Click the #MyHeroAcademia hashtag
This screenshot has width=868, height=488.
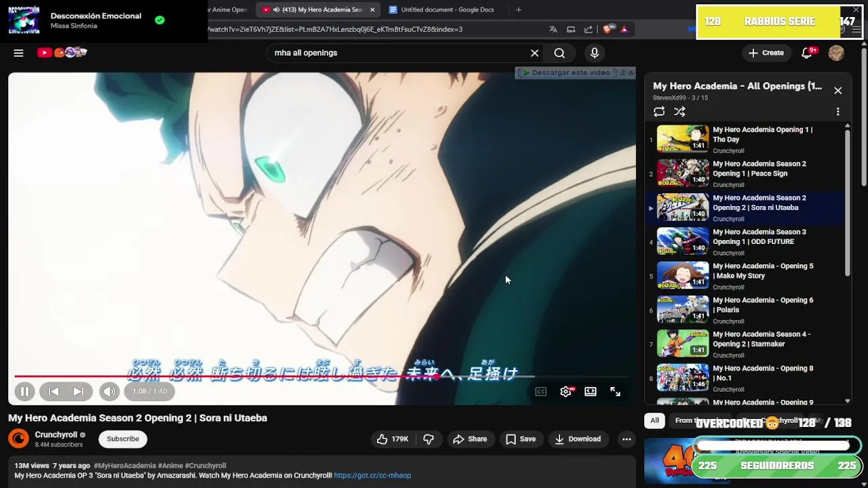(125, 466)
